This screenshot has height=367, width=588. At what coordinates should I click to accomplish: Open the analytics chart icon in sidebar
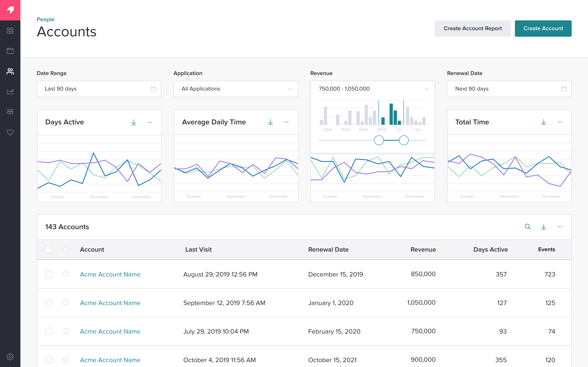pyautogui.click(x=10, y=92)
